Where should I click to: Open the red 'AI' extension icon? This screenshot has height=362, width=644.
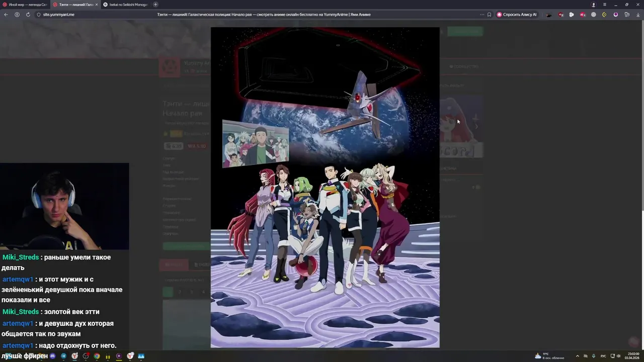pyautogui.click(x=583, y=15)
